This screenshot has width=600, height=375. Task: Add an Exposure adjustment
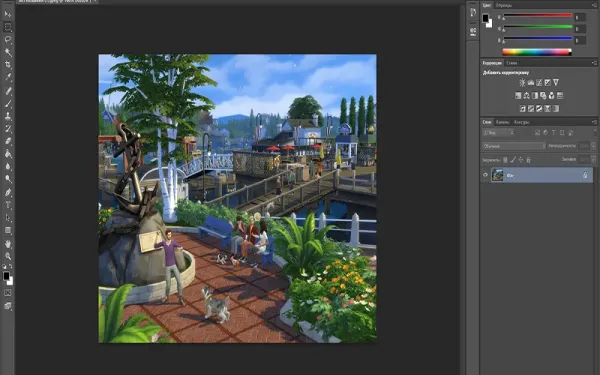[548, 82]
